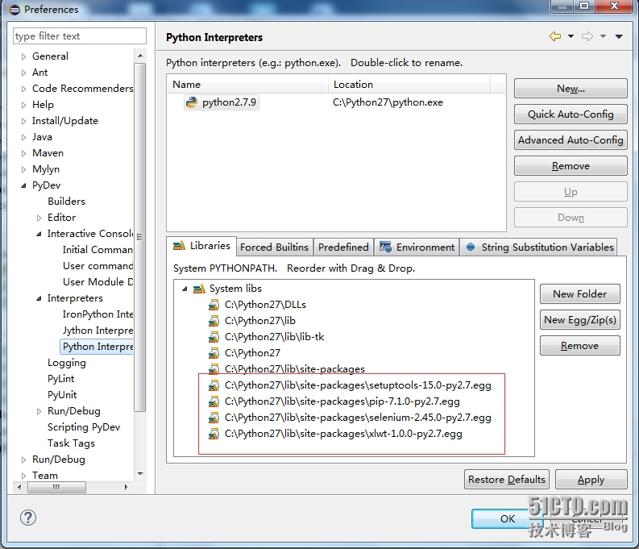The width and height of the screenshot is (639, 549).
Task: Switch to the Libraries tab
Action: tap(202, 246)
